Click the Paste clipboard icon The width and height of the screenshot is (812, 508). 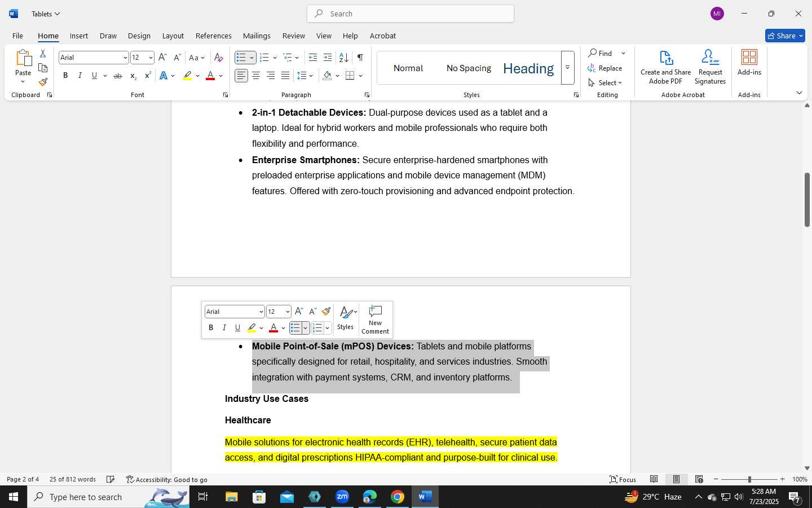pyautogui.click(x=23, y=59)
